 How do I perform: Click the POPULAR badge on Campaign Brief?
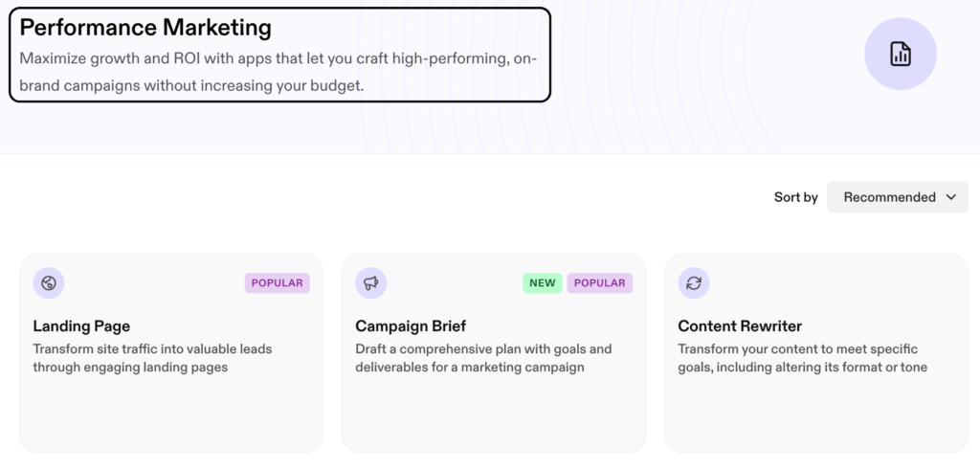pyautogui.click(x=599, y=283)
